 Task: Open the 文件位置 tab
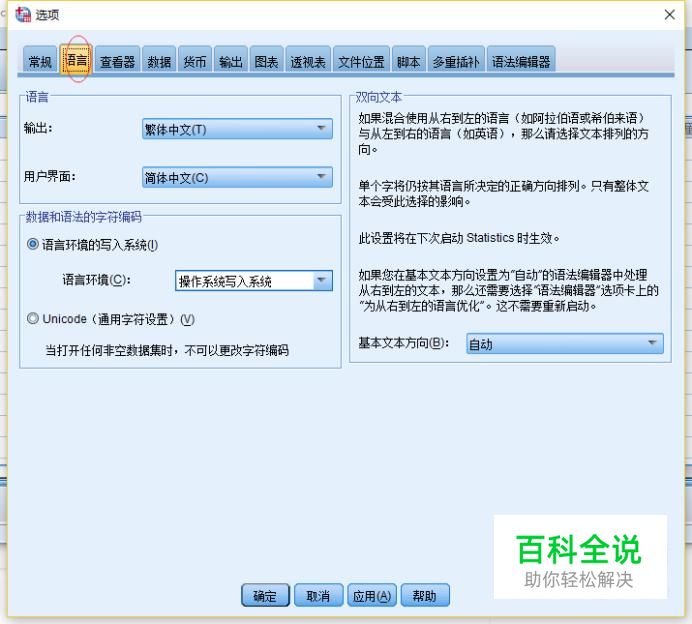(x=361, y=61)
